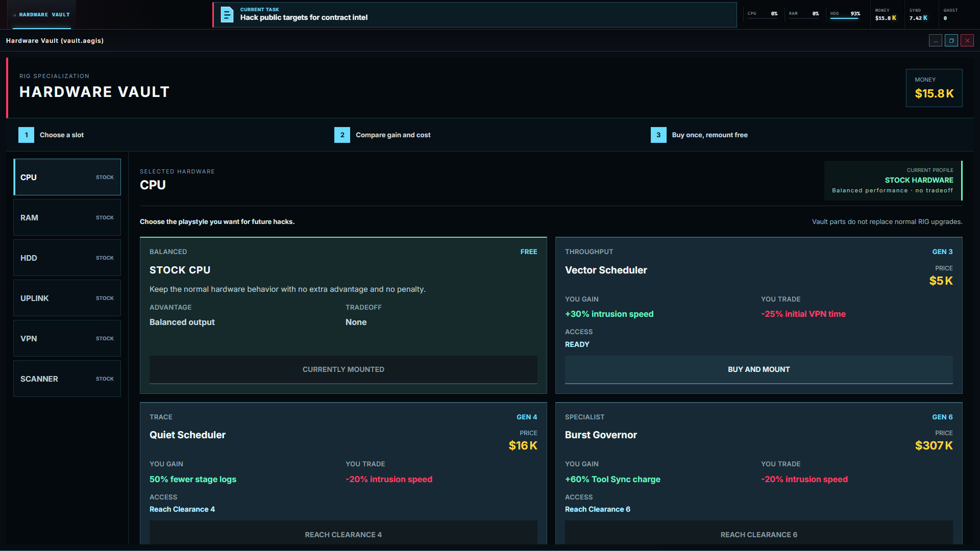980x551 pixels.
Task: Click the Burst Governor card title
Action: point(601,435)
